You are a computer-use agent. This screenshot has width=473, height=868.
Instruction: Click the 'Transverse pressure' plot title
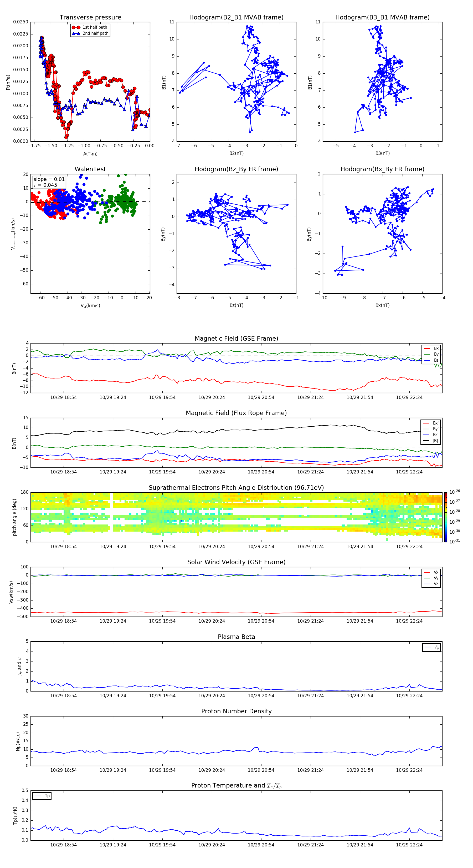coord(90,18)
